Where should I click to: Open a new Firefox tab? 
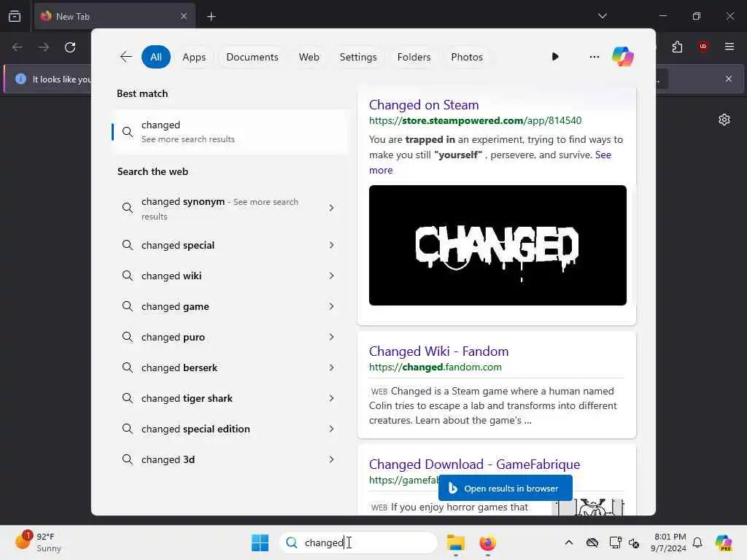[211, 17]
